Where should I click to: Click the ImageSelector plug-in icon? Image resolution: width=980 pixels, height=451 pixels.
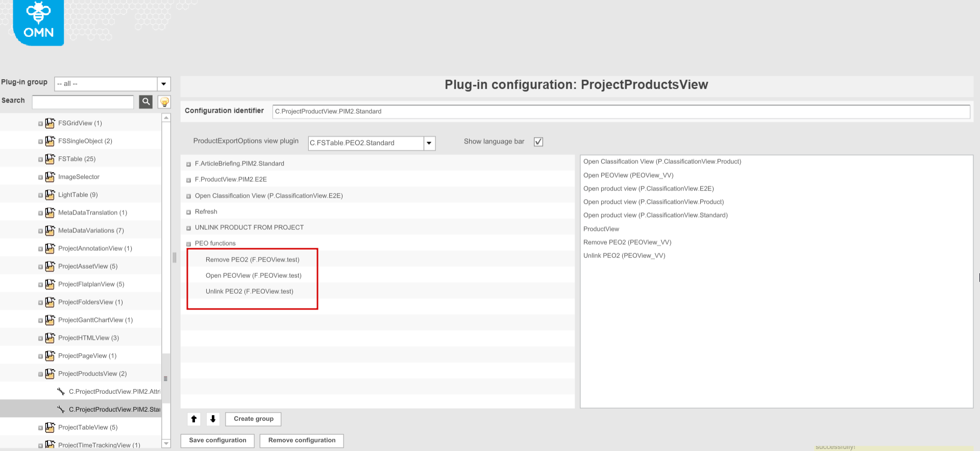50,177
